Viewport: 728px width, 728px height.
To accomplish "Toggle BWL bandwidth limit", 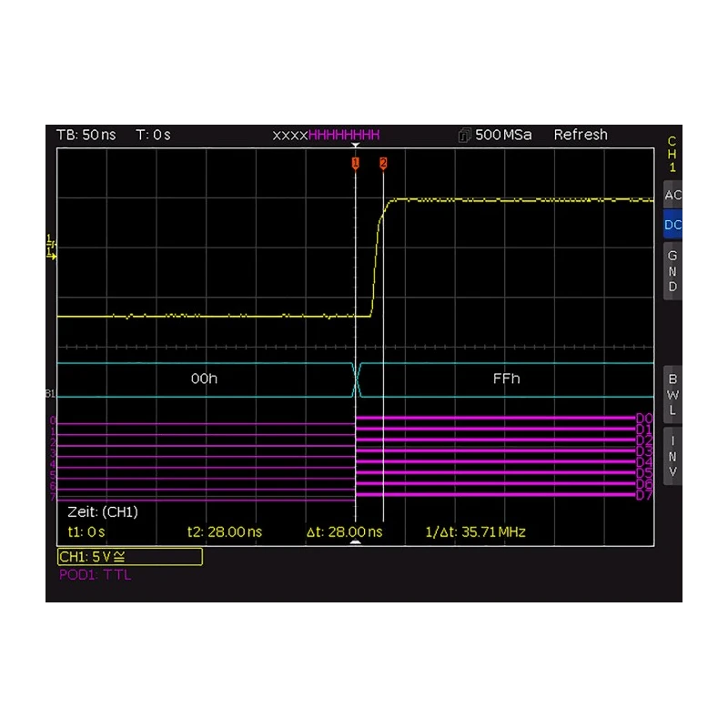I will pyautogui.click(x=672, y=395).
